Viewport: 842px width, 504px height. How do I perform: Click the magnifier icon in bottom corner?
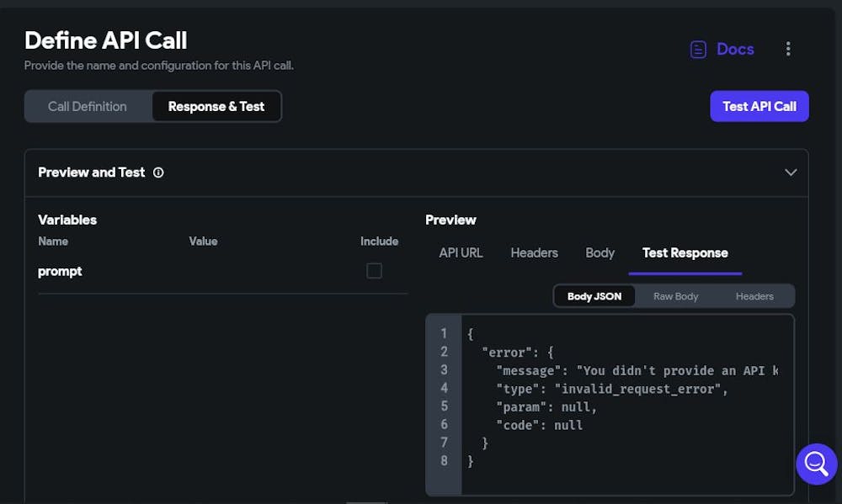[x=815, y=464]
